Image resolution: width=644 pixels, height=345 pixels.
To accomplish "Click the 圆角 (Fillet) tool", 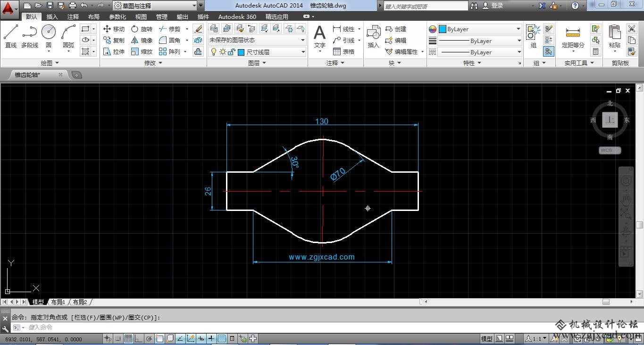I will (x=170, y=40).
